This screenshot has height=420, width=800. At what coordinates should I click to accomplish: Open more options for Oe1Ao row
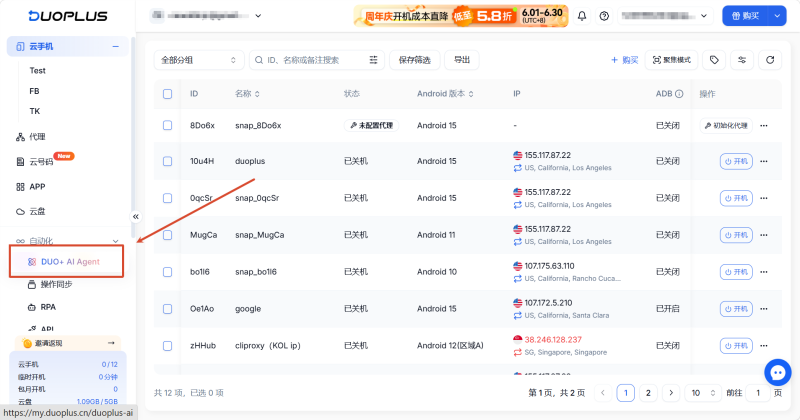tap(764, 309)
